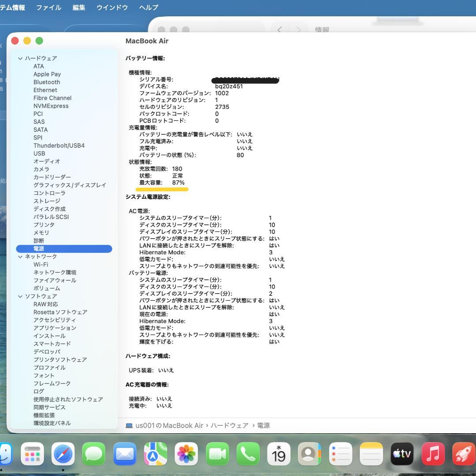The height and width of the screenshot is (476, 476).
Task: Collapse the ソフトウェア section
Action: (21, 296)
